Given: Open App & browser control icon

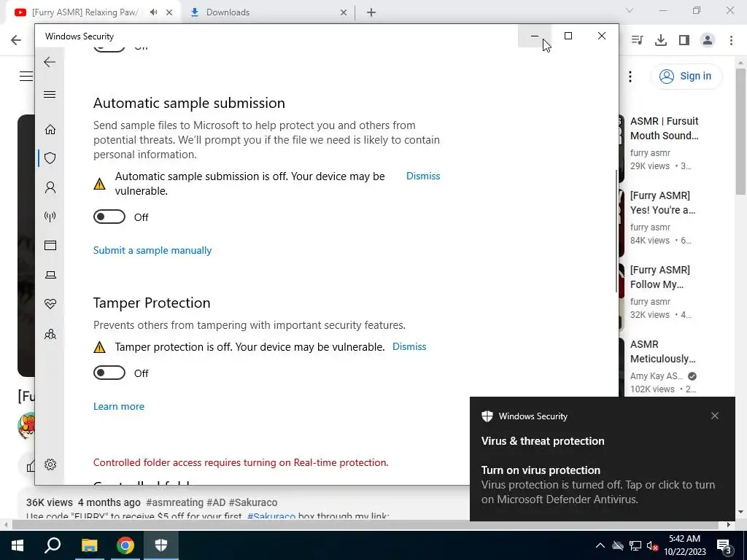Looking at the screenshot, I should click(50, 245).
